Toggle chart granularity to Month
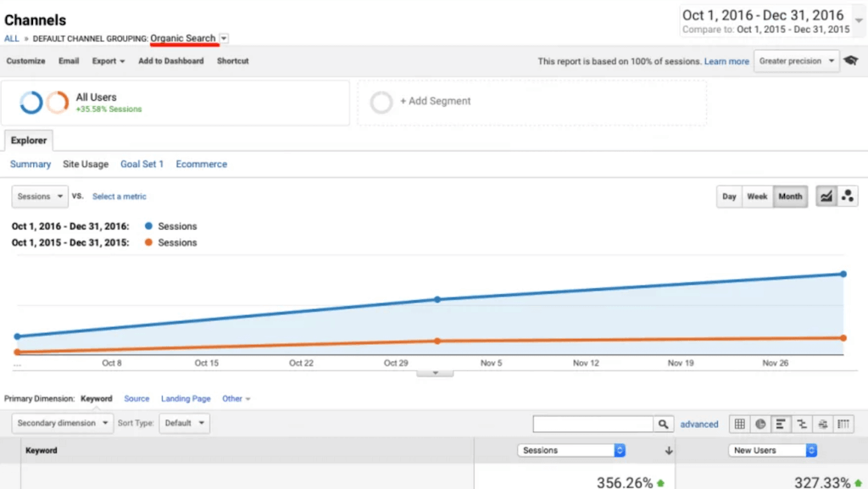 (x=790, y=197)
